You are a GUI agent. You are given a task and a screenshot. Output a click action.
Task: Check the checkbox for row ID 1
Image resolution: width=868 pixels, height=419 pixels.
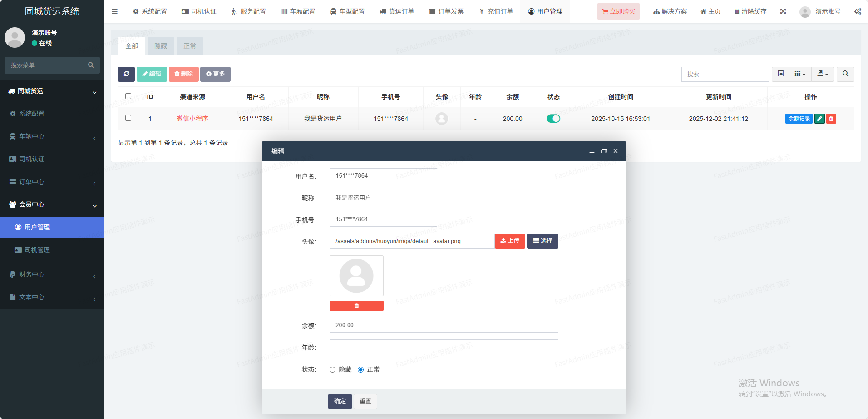pos(128,118)
